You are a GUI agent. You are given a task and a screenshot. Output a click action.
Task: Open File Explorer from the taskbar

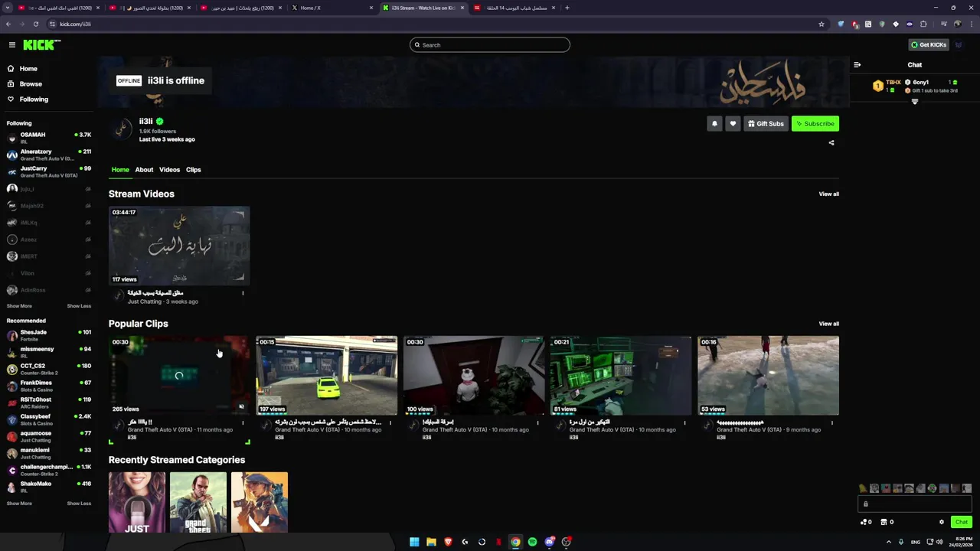tap(431, 542)
